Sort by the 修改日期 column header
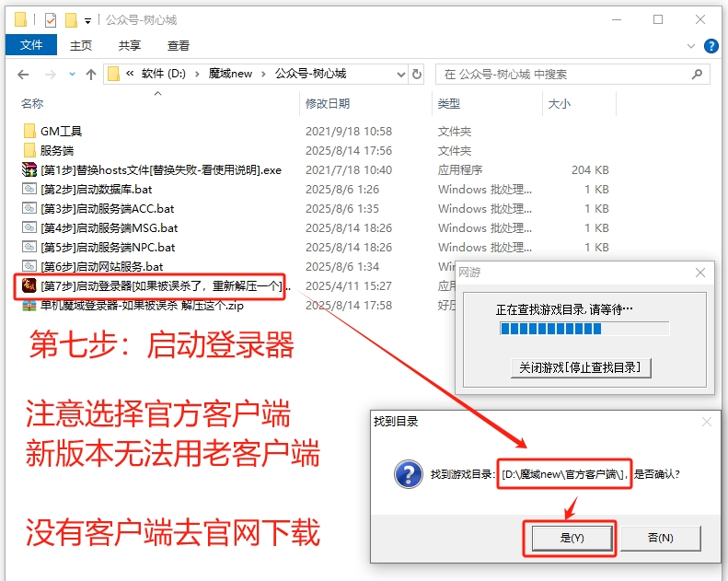Image resolution: width=728 pixels, height=581 pixels. [x=328, y=103]
